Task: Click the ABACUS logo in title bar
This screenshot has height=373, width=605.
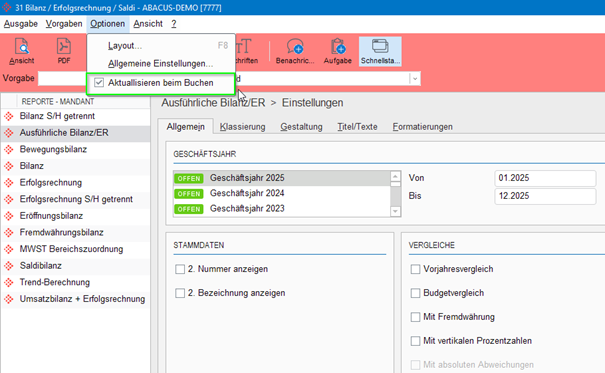Action: [x=7, y=7]
